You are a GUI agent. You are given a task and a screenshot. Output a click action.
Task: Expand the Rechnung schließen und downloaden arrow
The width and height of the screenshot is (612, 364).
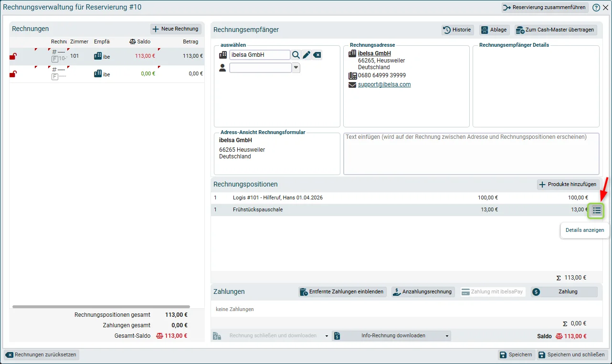click(327, 336)
